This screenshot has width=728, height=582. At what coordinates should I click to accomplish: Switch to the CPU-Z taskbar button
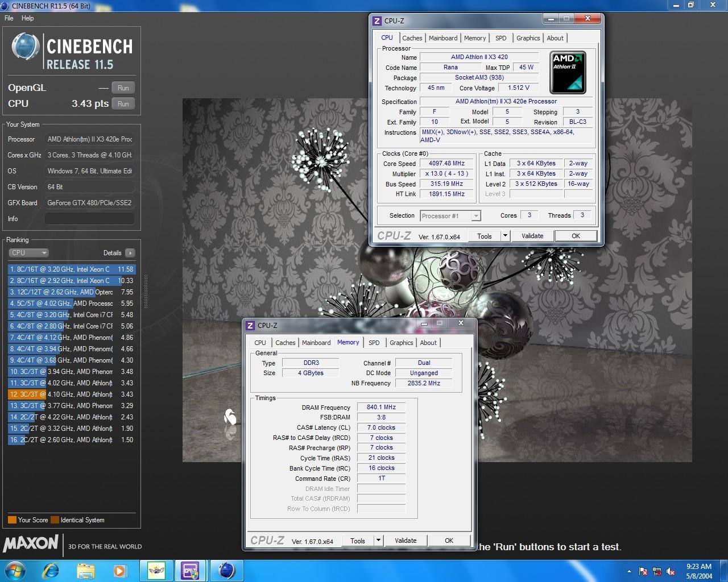click(x=190, y=570)
